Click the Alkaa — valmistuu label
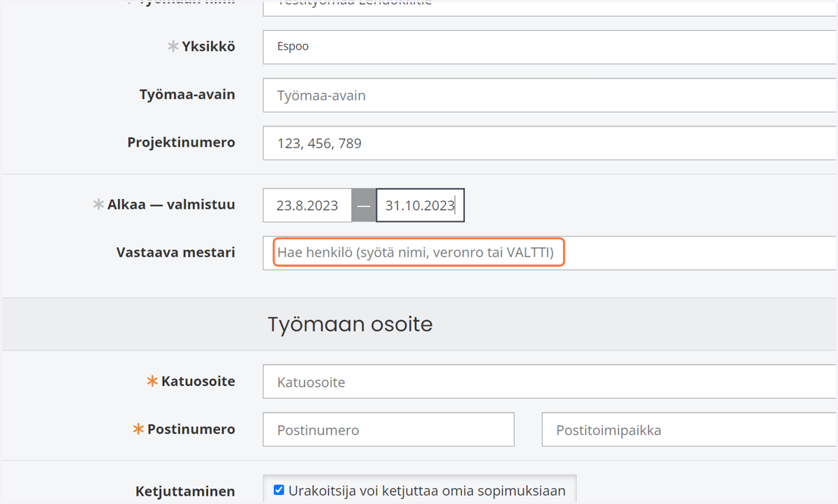This screenshot has width=838, height=504. pyautogui.click(x=171, y=205)
